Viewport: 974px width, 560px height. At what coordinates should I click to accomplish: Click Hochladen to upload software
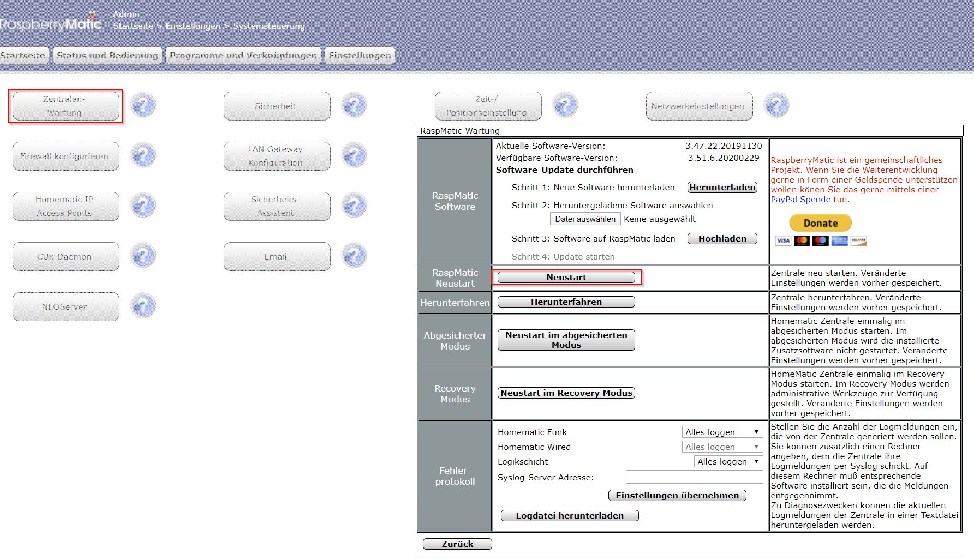tap(722, 238)
